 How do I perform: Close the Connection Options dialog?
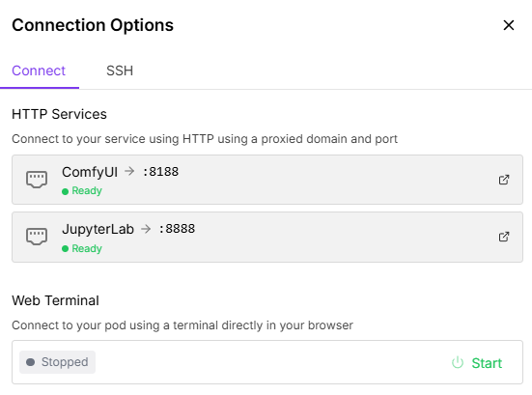(509, 25)
